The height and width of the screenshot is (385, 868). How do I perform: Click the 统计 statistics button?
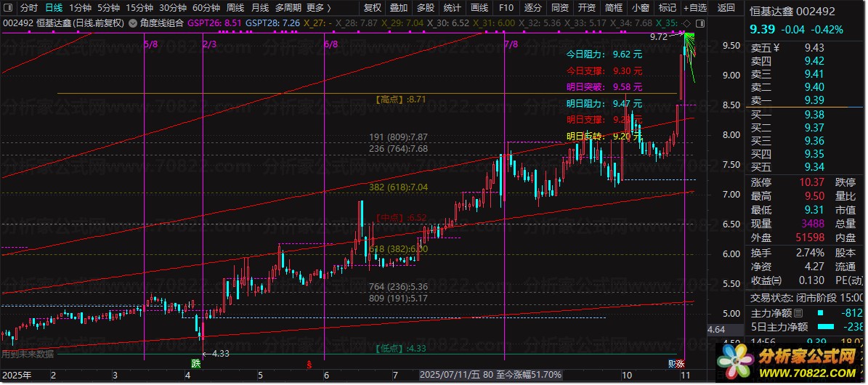click(453, 8)
